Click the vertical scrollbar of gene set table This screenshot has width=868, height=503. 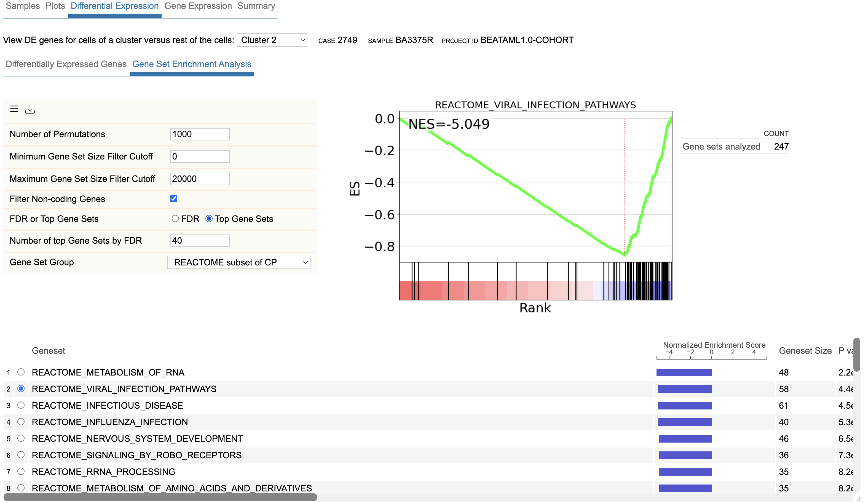(x=856, y=355)
